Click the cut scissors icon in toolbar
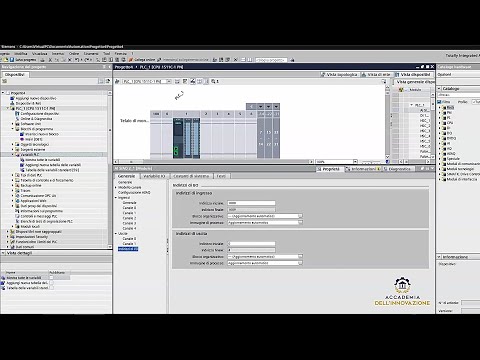480x360 pixels. coord(50,60)
